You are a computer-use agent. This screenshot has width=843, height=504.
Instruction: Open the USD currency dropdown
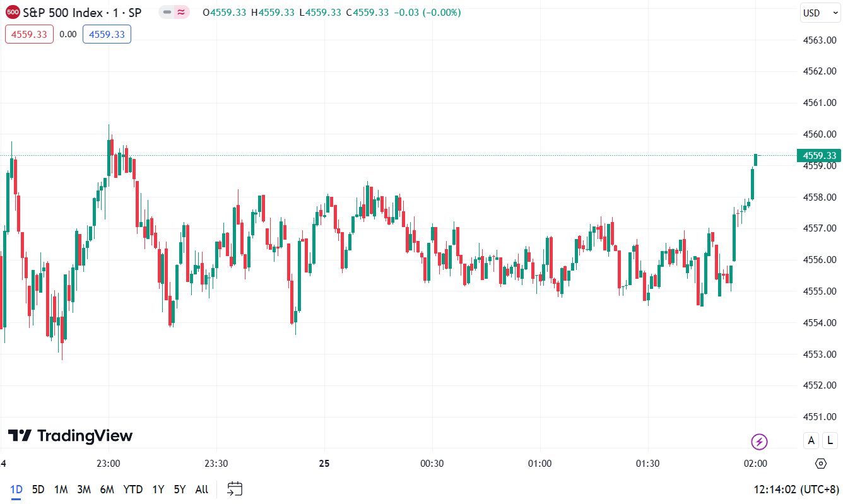[x=820, y=12]
